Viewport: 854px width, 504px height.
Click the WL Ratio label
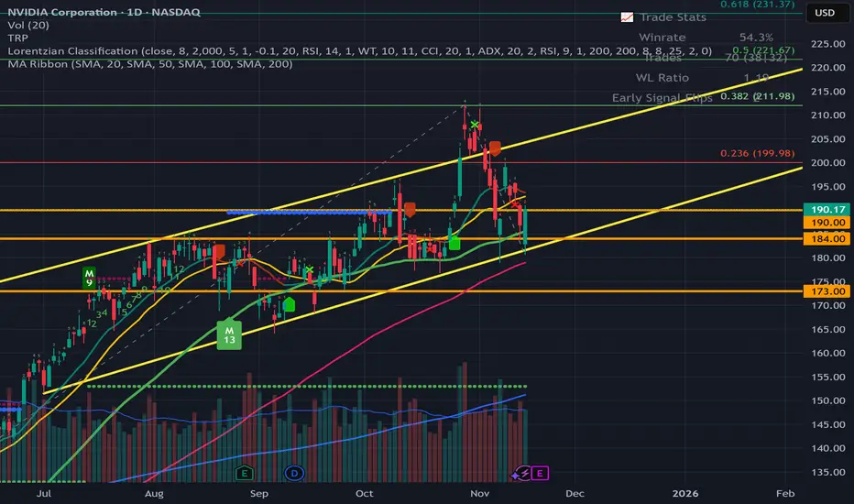[x=662, y=78]
